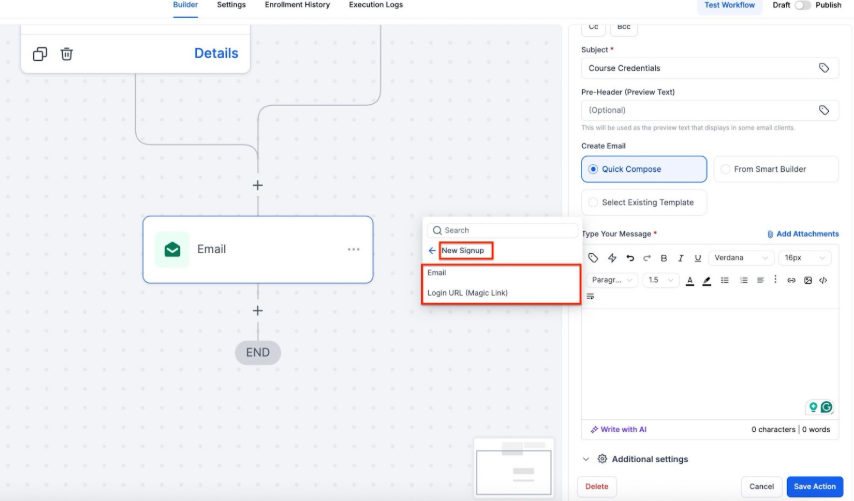The height and width of the screenshot is (501, 854).
Task: Click the duplicate icon on workflow card
Action: click(40, 54)
